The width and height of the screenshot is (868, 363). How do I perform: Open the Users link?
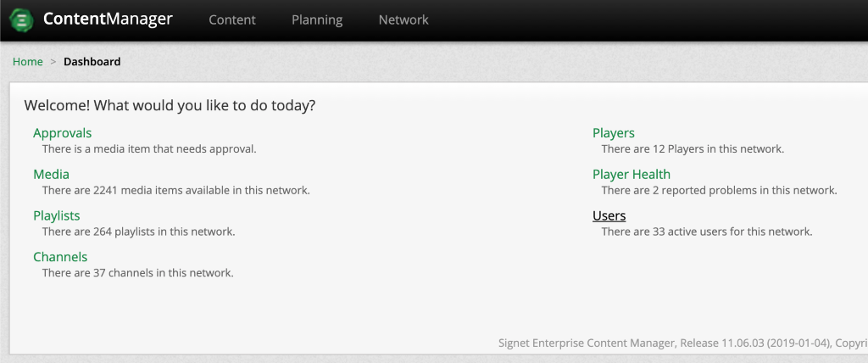pos(609,216)
